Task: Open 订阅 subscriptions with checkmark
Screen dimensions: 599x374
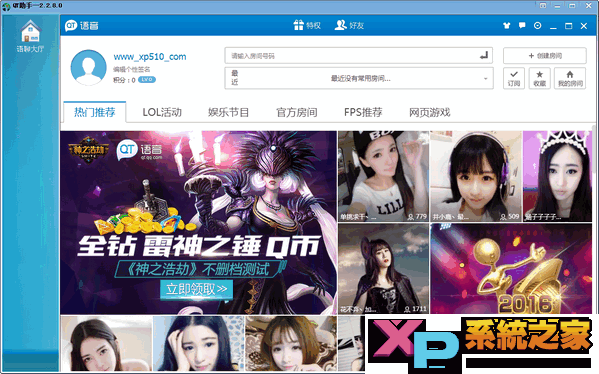Action: click(x=514, y=78)
